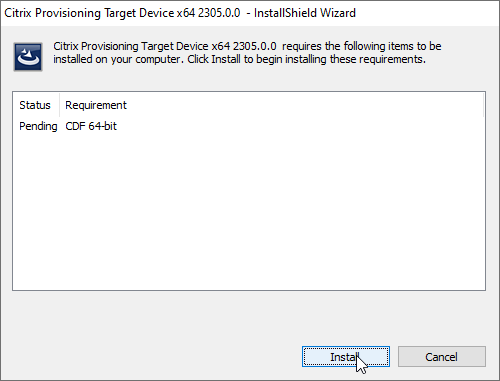Click the Pending status cell
This screenshot has width=500, height=381.
(38, 126)
